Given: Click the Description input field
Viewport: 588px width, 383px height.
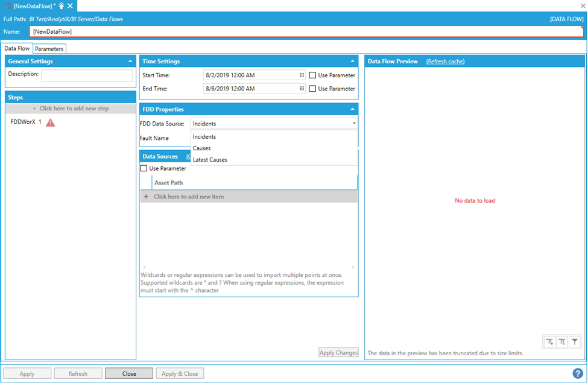Looking at the screenshot, I should click(87, 75).
